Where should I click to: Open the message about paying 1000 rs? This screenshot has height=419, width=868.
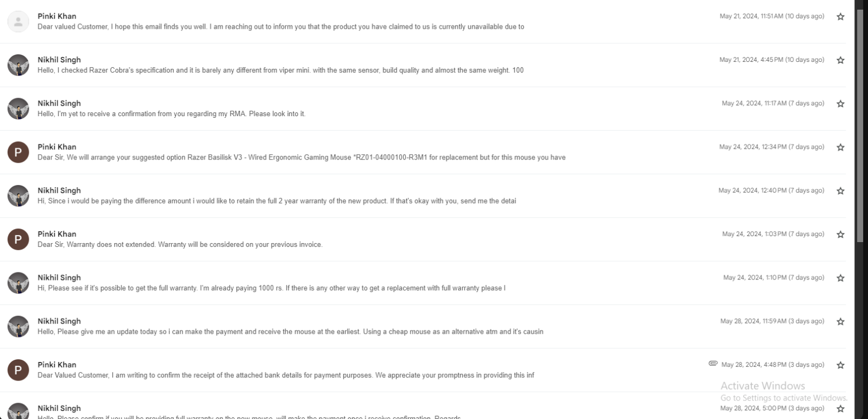[423, 283]
